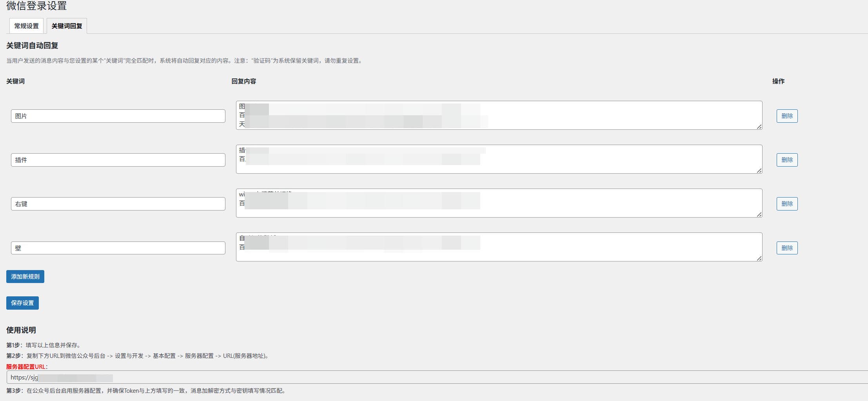Switch to the 常规设置 tab
The image size is (868, 401).
coord(26,26)
